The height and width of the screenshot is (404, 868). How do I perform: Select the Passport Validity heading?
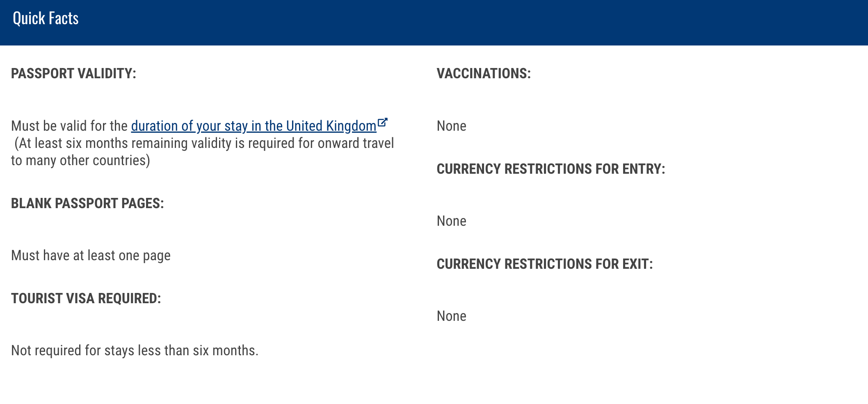tap(73, 73)
